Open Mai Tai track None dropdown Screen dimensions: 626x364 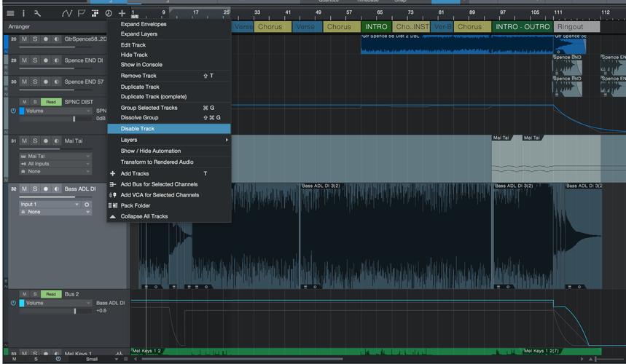[55, 171]
